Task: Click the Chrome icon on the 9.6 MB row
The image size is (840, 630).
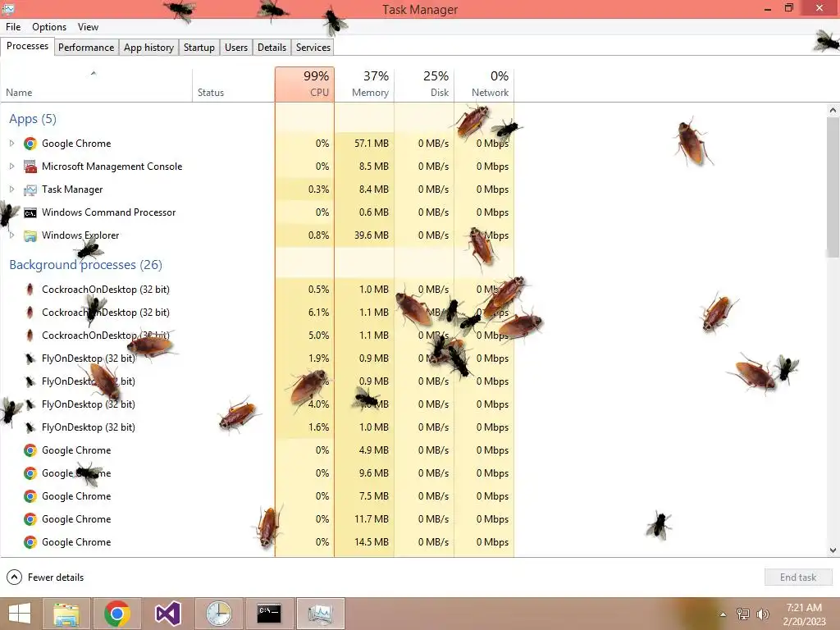Action: 30,473
